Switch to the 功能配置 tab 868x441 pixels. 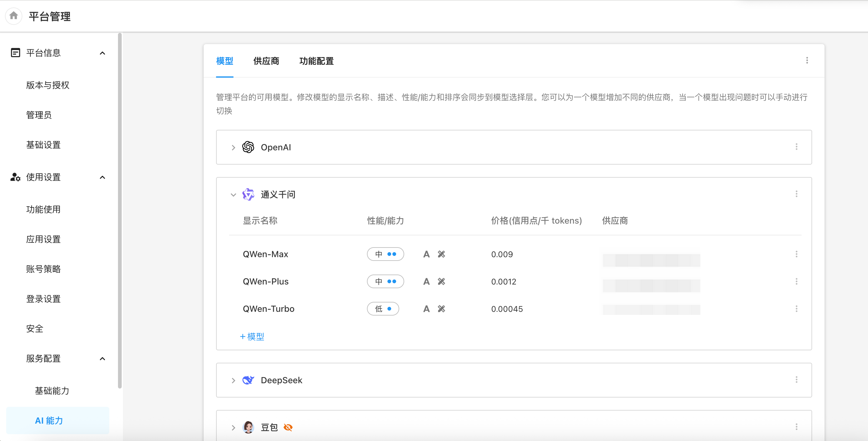[316, 61]
